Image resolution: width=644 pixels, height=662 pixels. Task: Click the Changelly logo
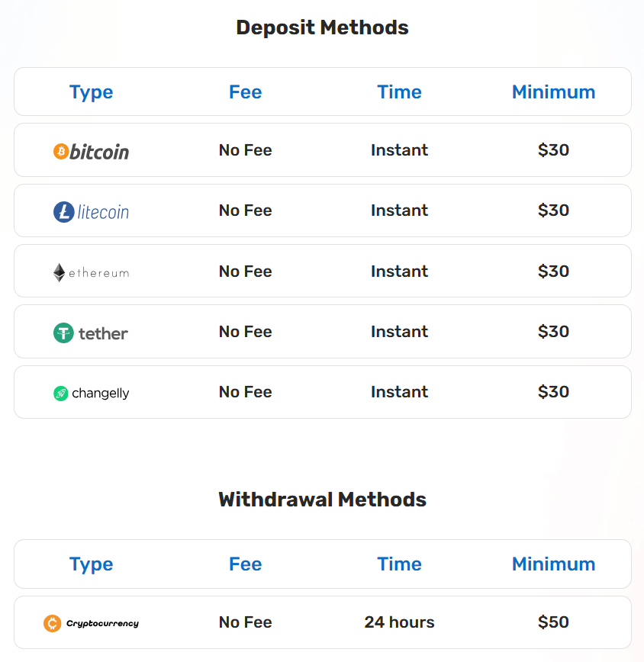click(x=91, y=394)
